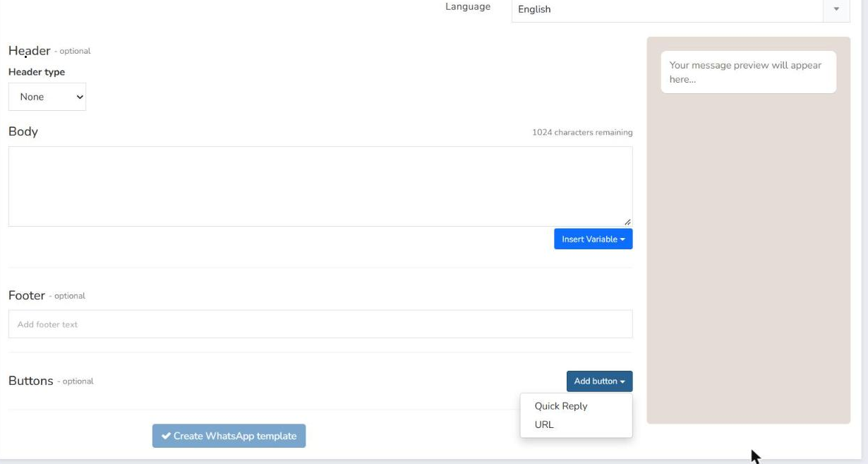This screenshot has height=464, width=868.
Task: Choose URL from the button menu
Action: pyautogui.click(x=544, y=424)
